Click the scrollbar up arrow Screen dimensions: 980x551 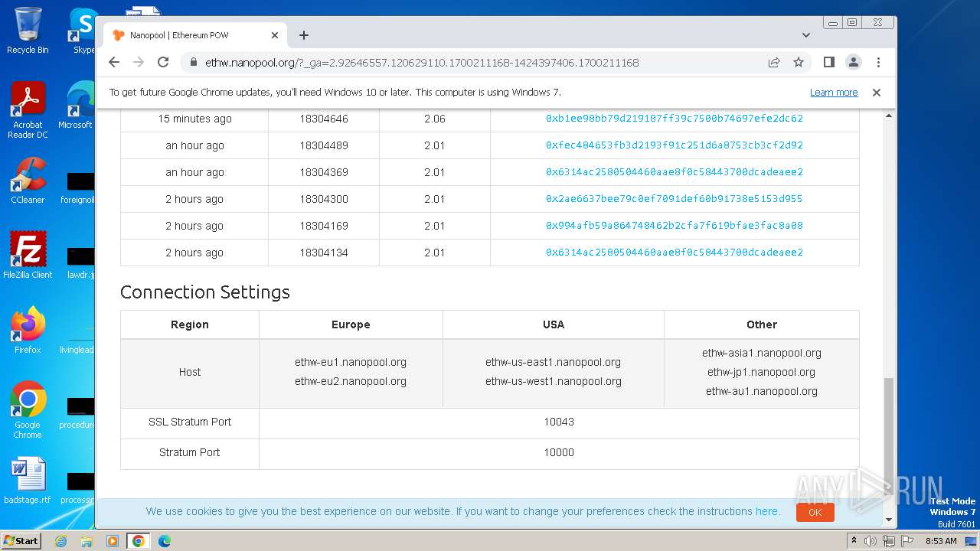pyautogui.click(x=888, y=116)
